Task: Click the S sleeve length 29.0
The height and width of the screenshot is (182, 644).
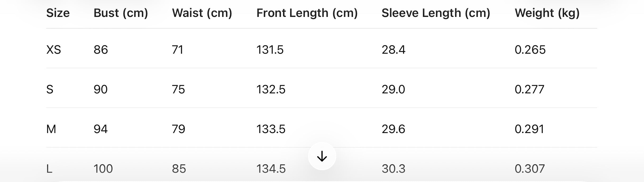Action: pos(393,89)
